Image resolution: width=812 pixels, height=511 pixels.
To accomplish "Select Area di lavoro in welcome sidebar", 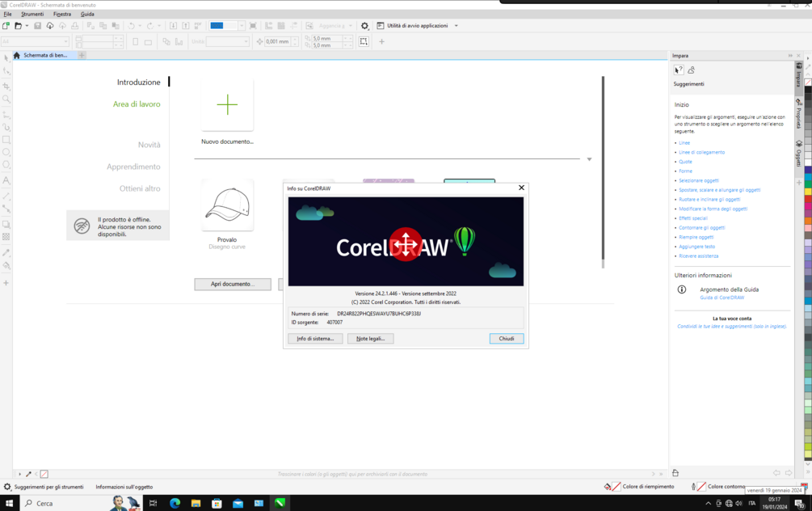I will point(137,104).
